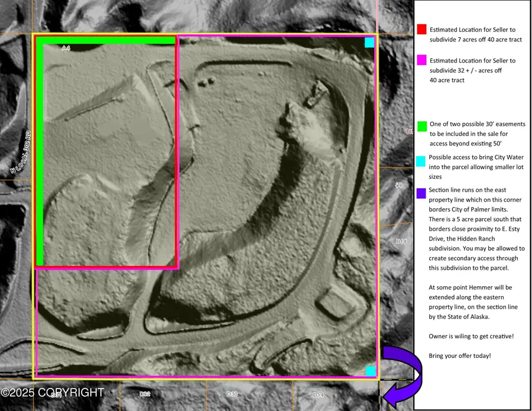Click the ©2025 COPYRIGHT watermark
The height and width of the screenshot is (411, 532).
(53, 393)
